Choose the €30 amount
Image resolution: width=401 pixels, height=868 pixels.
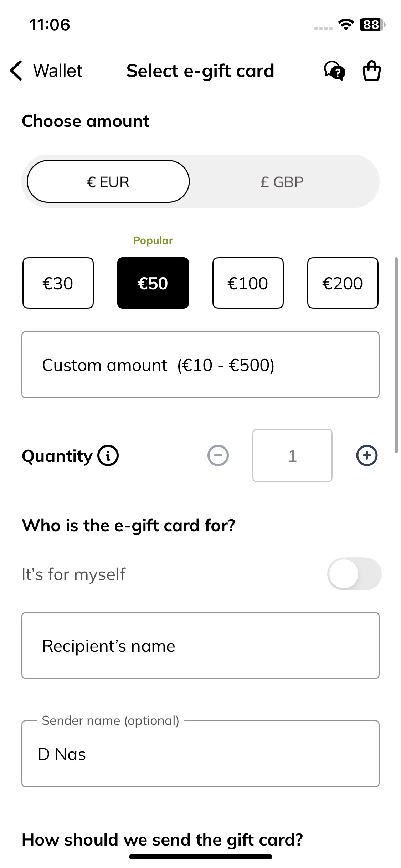58,283
